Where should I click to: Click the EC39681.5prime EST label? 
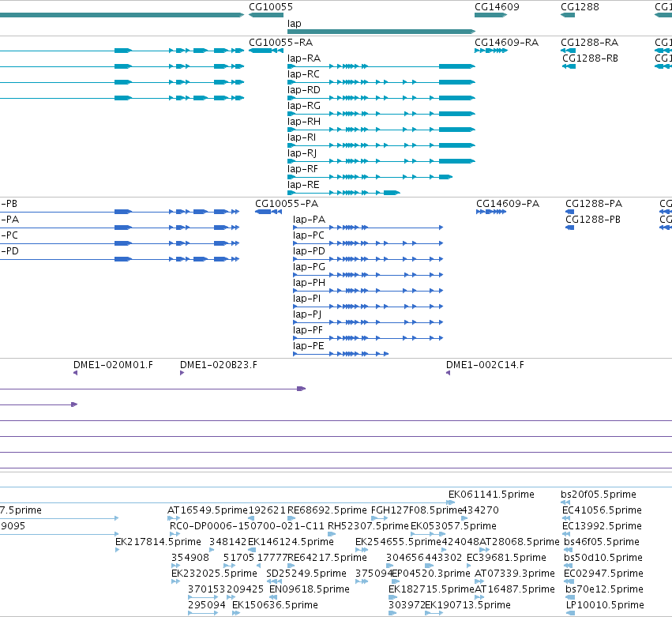(507, 558)
